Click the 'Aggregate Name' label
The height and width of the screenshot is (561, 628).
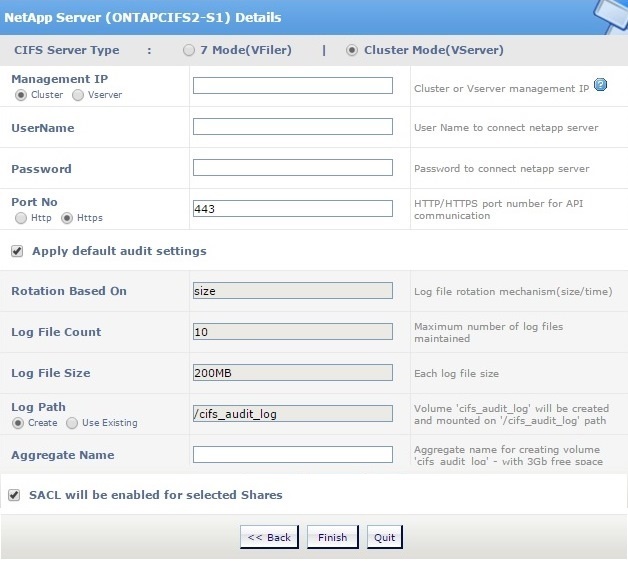point(62,455)
